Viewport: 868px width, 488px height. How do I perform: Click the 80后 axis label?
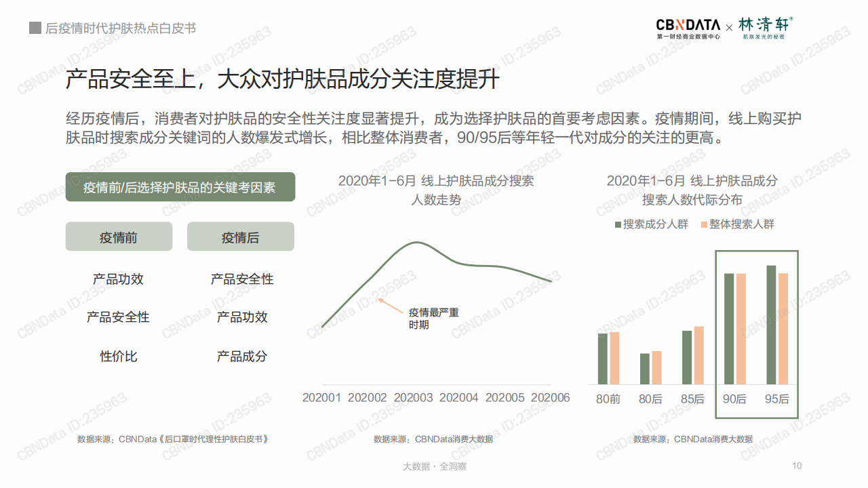[x=650, y=399]
